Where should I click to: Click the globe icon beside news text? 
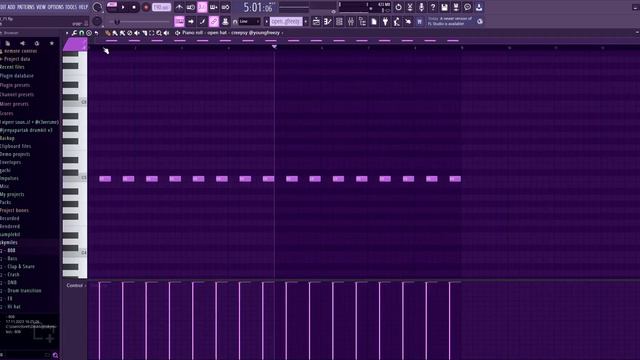coord(480,21)
